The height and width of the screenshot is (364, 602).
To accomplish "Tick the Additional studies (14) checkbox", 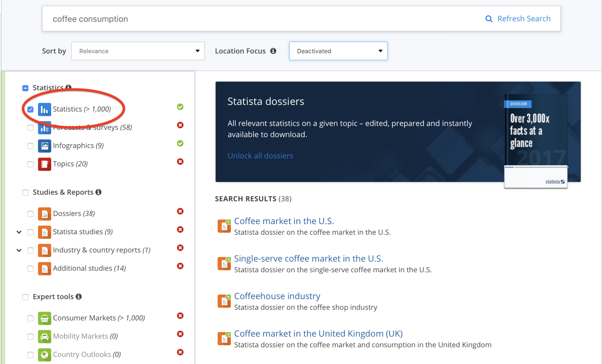I will click(30, 268).
